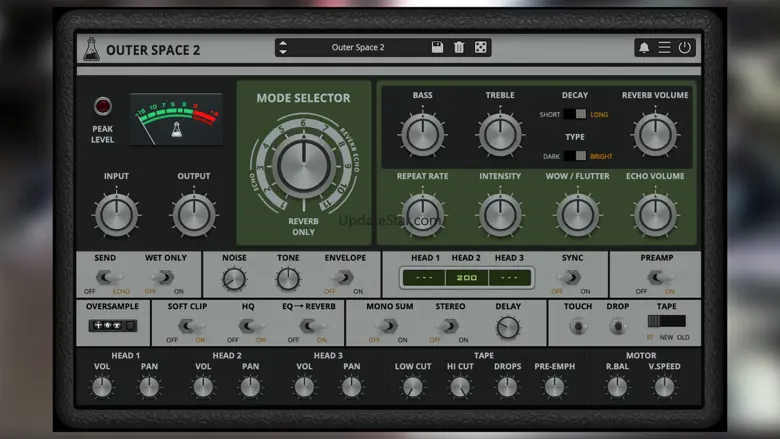Click the Peak Level red LED
780x439 pixels.
[102, 106]
